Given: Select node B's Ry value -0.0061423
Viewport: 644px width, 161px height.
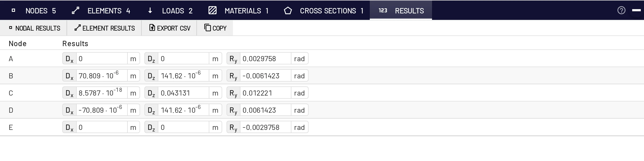Looking at the screenshot, I should click(266, 76).
